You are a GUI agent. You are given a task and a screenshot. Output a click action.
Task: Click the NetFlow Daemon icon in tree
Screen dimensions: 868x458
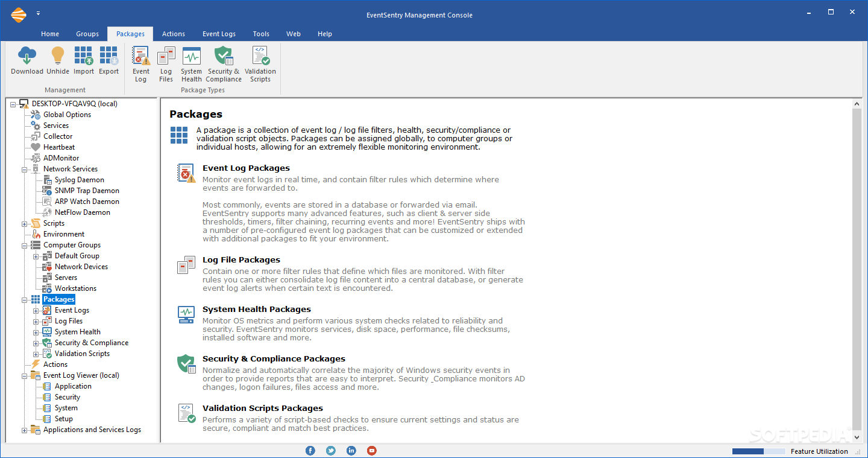point(47,212)
